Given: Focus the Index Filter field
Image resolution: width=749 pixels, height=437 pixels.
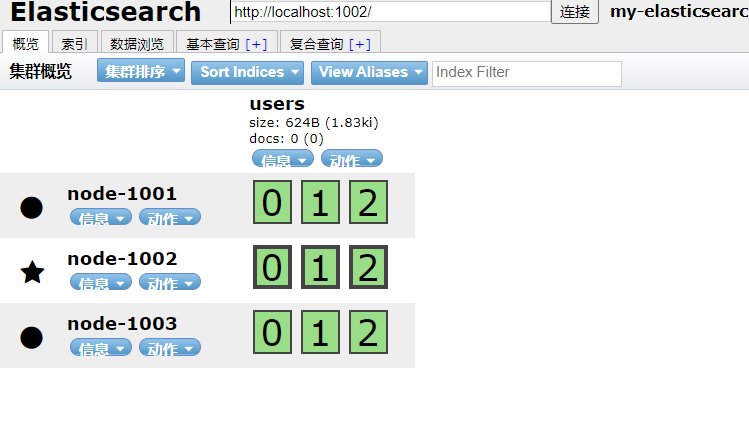Looking at the screenshot, I should pos(527,74).
